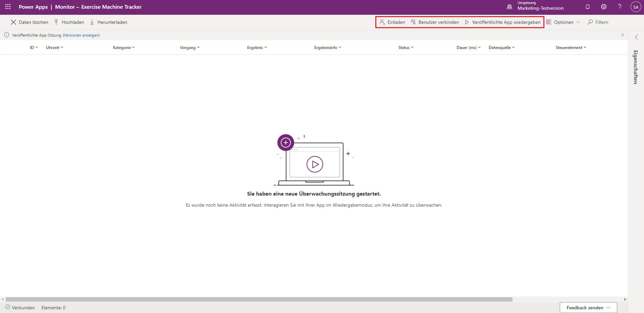The image size is (644, 313).
Task: Click the Filtern search field
Action: 598,22
